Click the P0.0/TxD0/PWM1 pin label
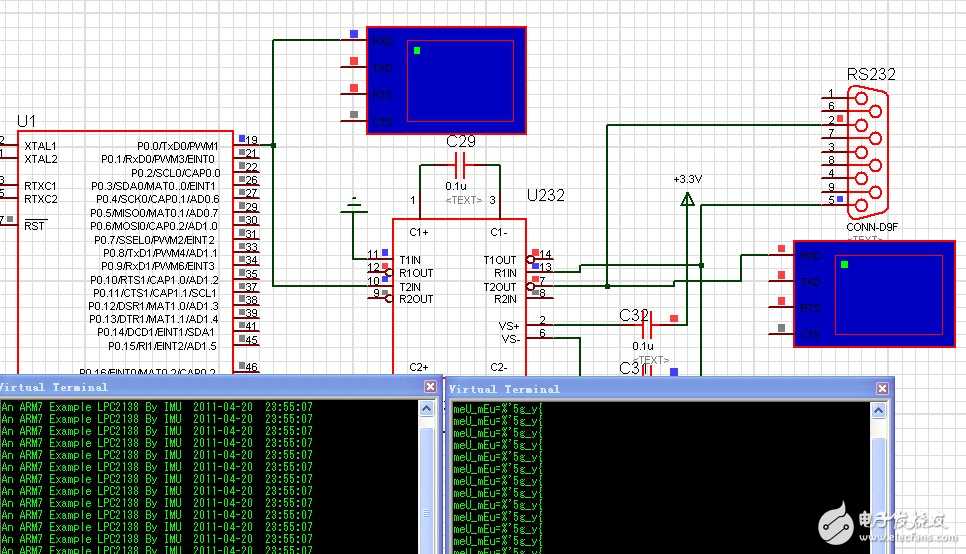This screenshot has height=554, width=966. [178, 146]
